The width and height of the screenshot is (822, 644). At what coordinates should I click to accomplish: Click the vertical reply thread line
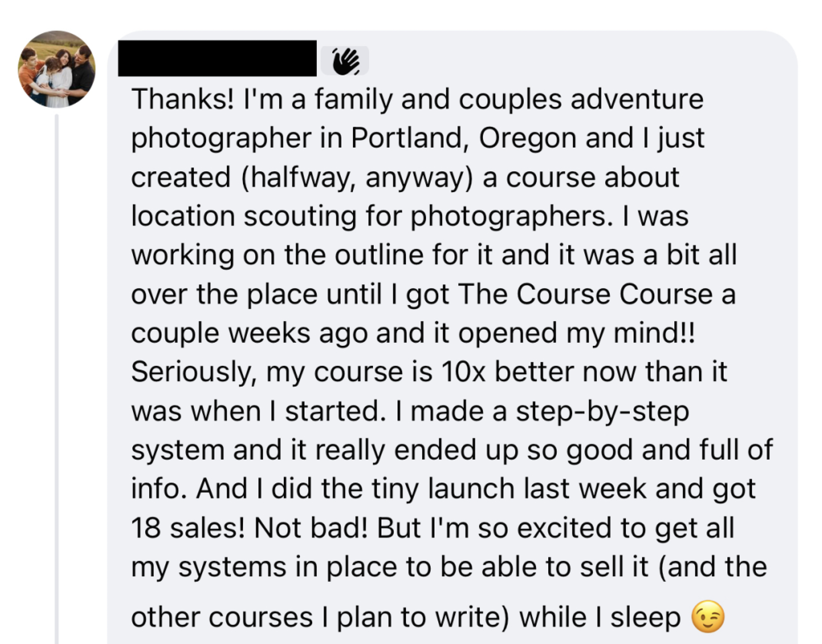click(x=57, y=377)
